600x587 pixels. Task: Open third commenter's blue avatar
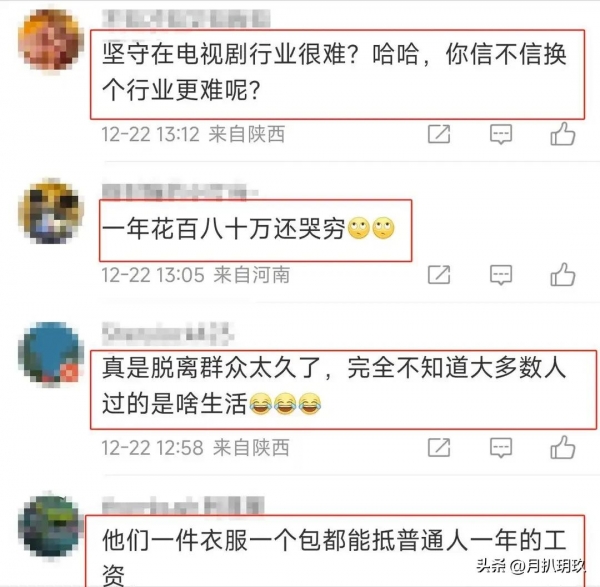[51, 354]
